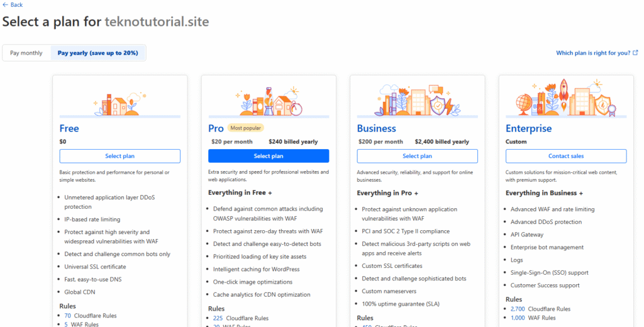Screen dimensions: 644x327
Task: Select plan button for Free
Action: pyautogui.click(x=120, y=156)
